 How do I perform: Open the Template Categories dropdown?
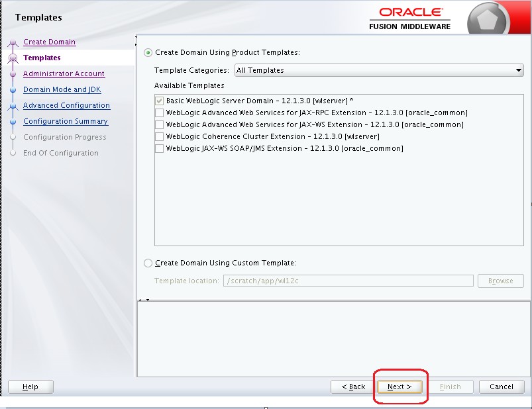pyautogui.click(x=379, y=70)
